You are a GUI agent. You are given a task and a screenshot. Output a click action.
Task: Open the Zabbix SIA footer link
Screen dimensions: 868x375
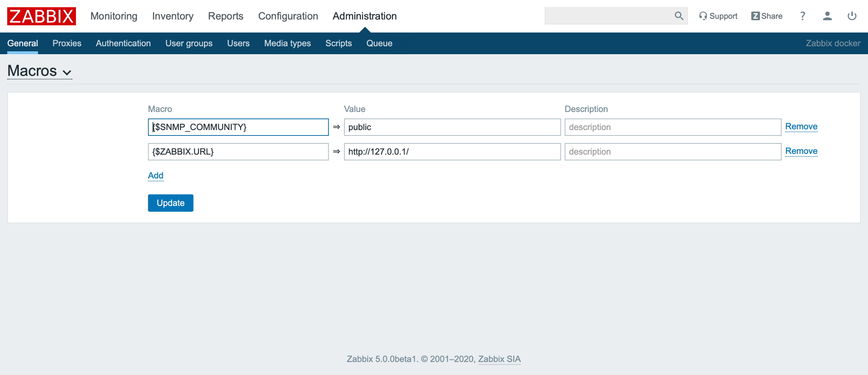click(x=499, y=359)
